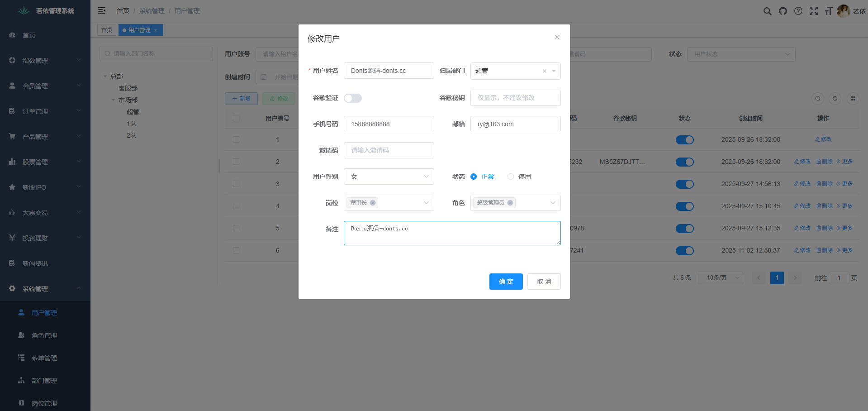The height and width of the screenshot is (411, 868).
Task: Close the 修改用户 dialog
Action: 557,37
